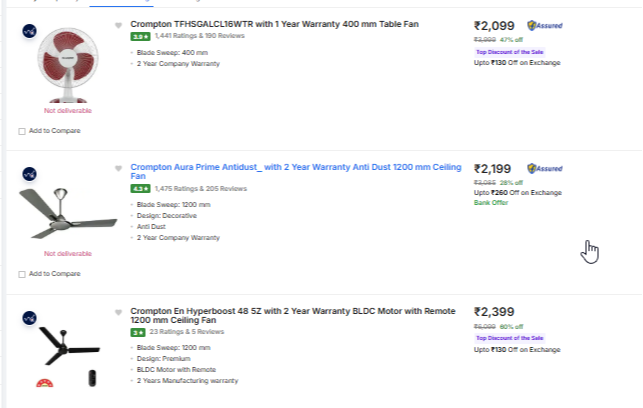Open Crompton En Hyperboost 48 5Z fan link
This screenshot has width=643, height=408.
293,315
